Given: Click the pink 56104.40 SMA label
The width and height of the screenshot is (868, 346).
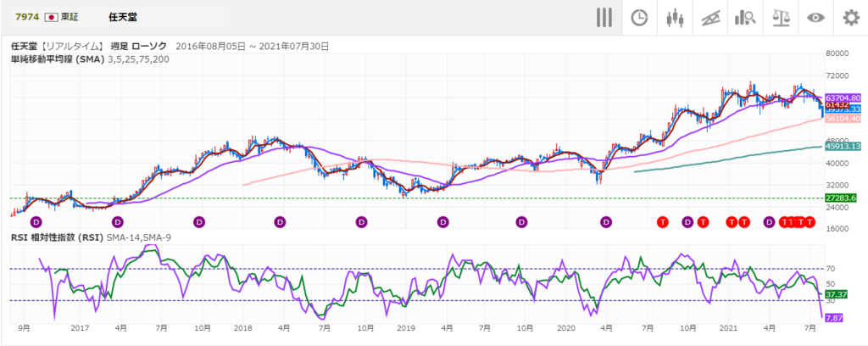Looking at the screenshot, I should pos(843,119).
